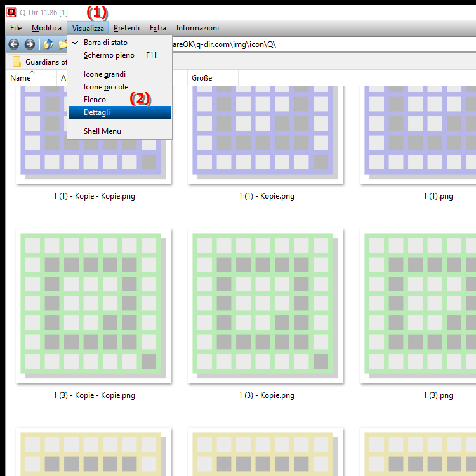Select thumbnail 1 (3) - Kopie - Kopie.png
Screen dimensions: 476x476
93,306
